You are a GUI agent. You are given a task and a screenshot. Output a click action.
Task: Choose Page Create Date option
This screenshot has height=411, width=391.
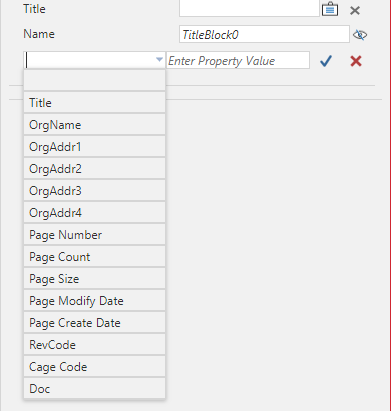(x=95, y=322)
